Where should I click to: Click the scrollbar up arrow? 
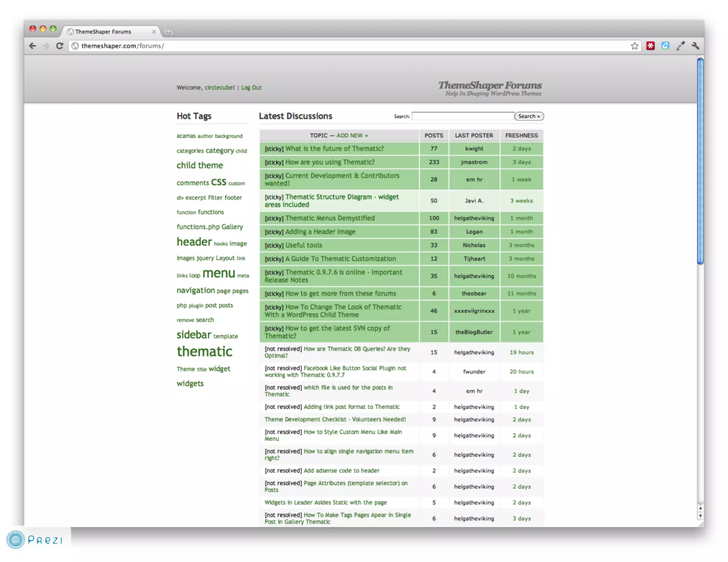tap(700, 508)
